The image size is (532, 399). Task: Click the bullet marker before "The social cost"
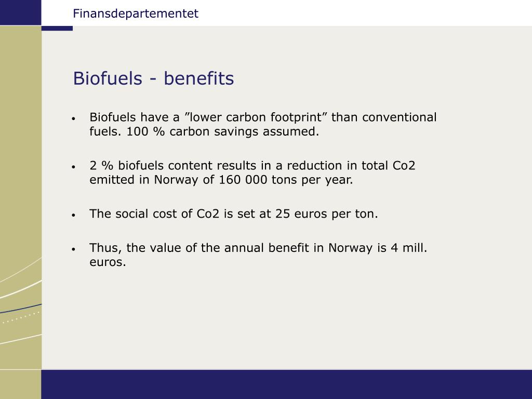click(74, 215)
